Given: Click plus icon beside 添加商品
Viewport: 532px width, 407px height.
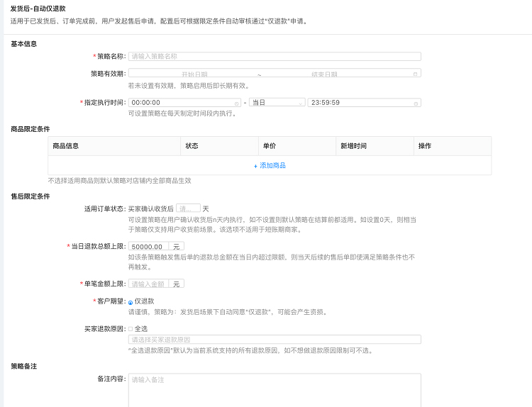Looking at the screenshot, I should (x=255, y=166).
